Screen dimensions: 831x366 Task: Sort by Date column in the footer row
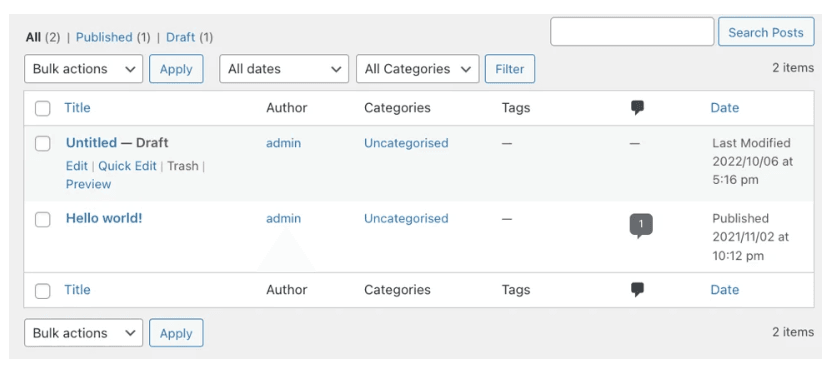tap(724, 290)
